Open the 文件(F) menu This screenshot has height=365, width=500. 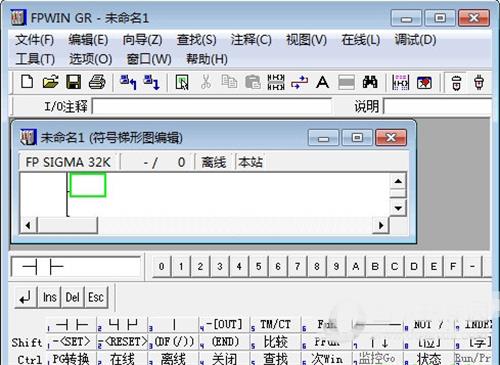(x=35, y=40)
